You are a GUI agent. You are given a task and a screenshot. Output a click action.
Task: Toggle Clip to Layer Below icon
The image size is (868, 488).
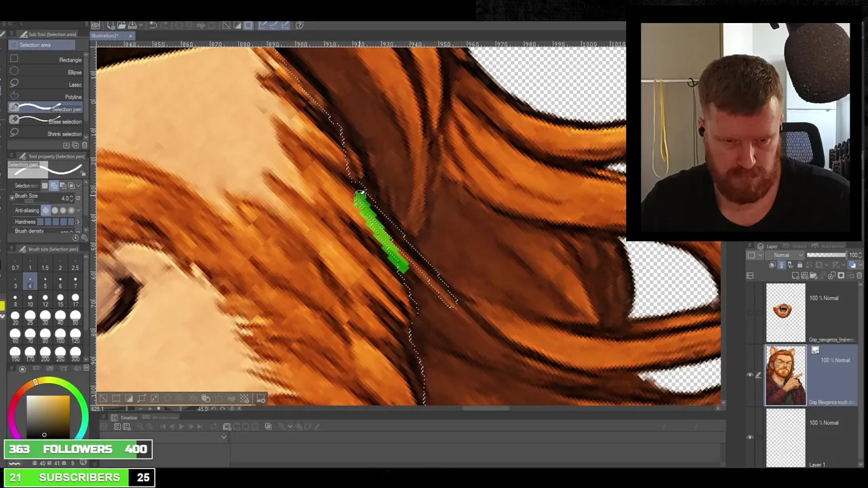click(772, 265)
